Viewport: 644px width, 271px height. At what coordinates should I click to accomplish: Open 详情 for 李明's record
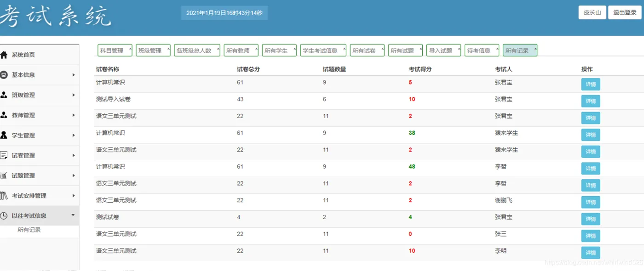(x=591, y=253)
